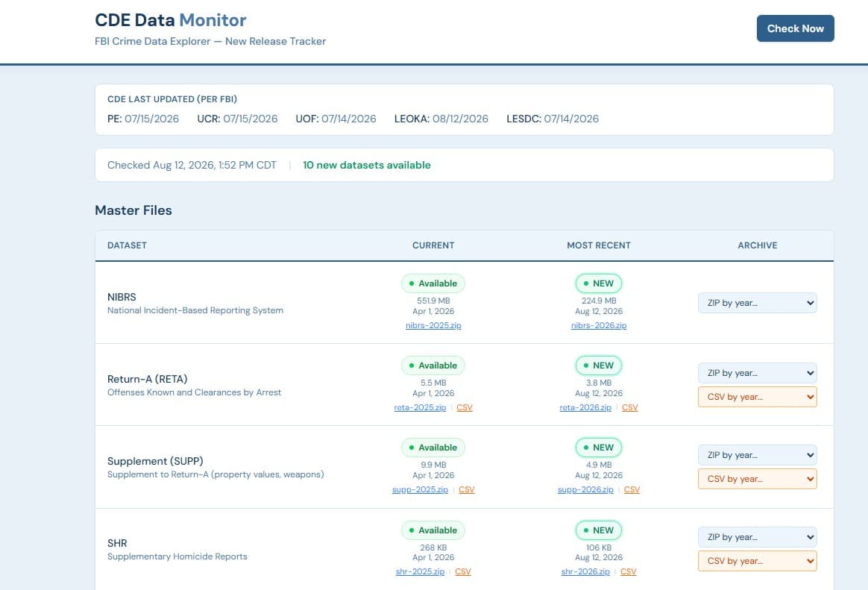Click the LEOKA: 08/12/2026 date
Screen dimensions: 868x590
(441, 119)
